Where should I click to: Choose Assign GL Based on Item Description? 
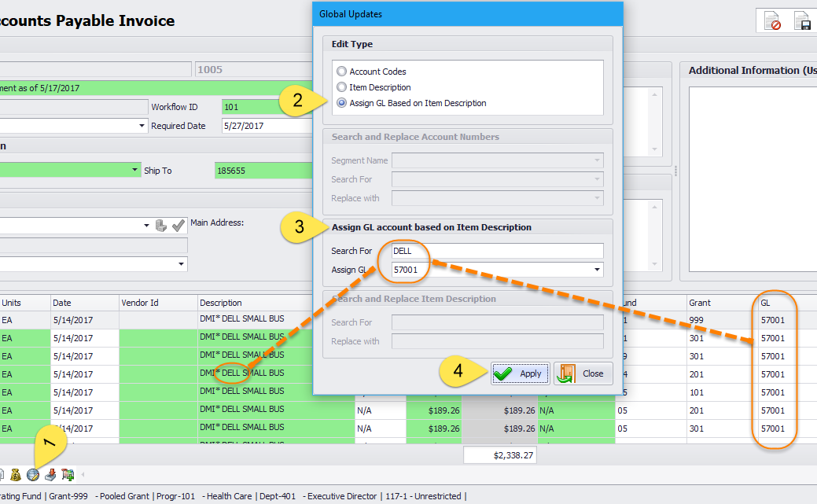point(341,103)
